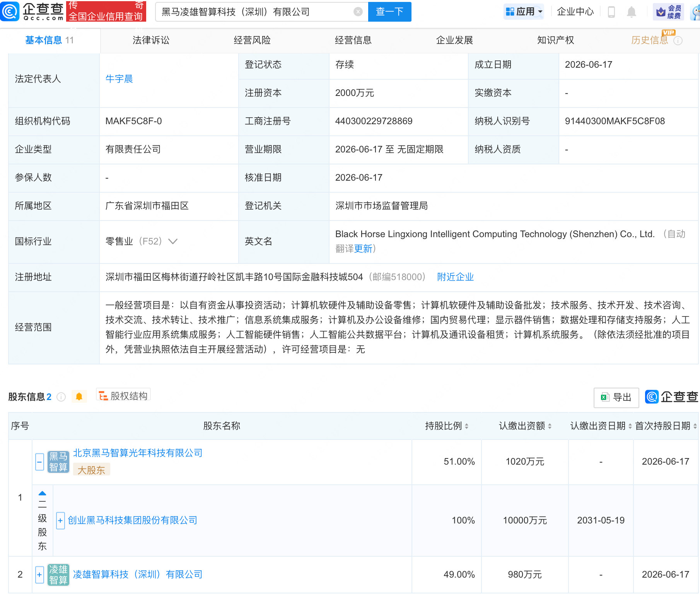Open the 附近企业 link

pyautogui.click(x=455, y=277)
